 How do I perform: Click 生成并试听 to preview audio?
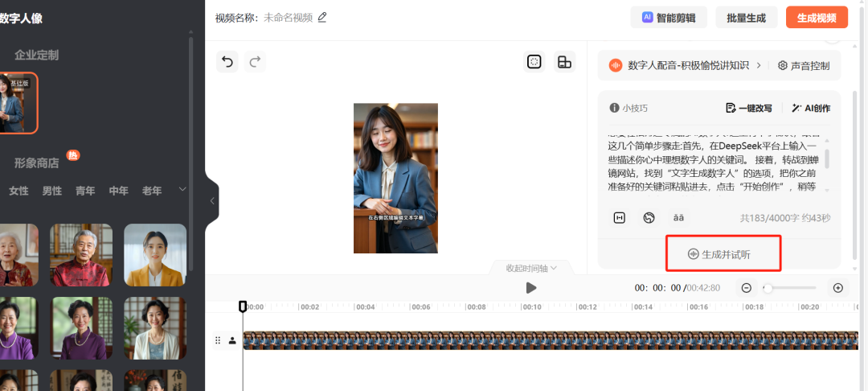coord(719,254)
